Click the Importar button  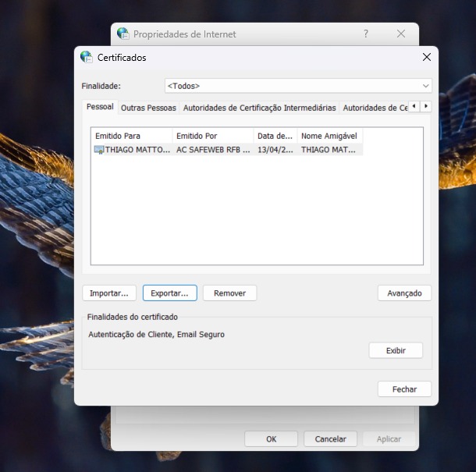(x=109, y=293)
